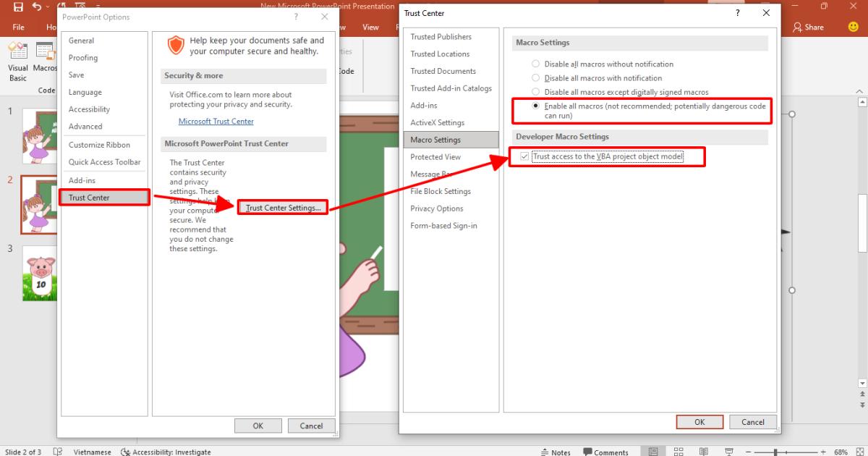Open Accessibility: Investigate in the status bar
This screenshot has height=456, width=868.
click(x=166, y=452)
